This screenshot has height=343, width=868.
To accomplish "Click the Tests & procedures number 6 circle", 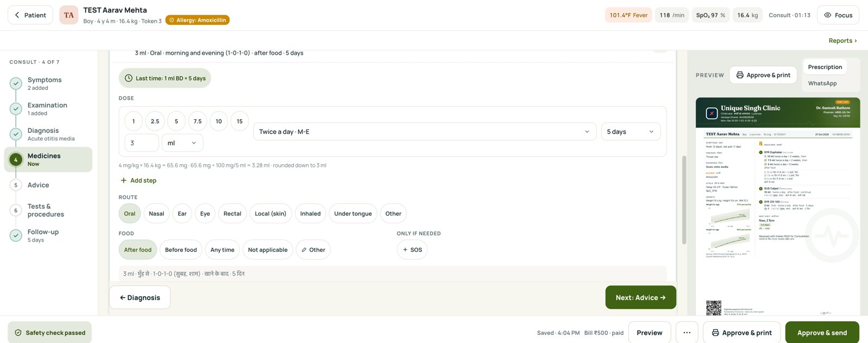I will tap(16, 210).
